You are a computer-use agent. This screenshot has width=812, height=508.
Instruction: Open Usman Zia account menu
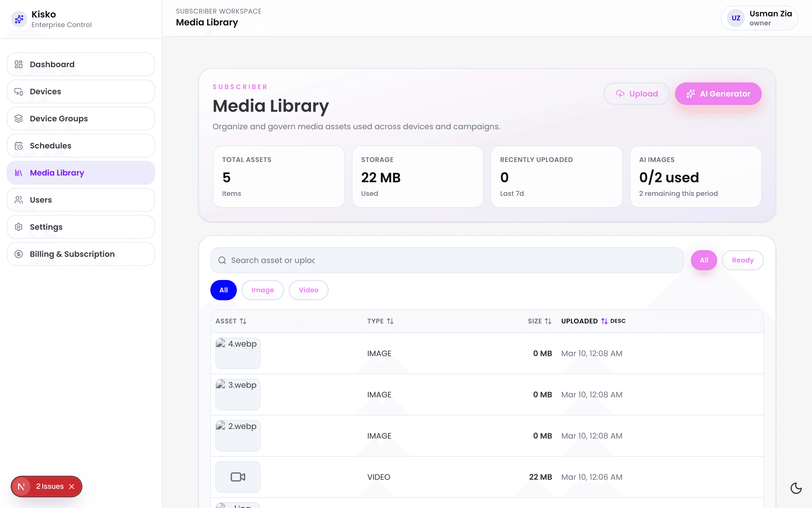coord(759,18)
